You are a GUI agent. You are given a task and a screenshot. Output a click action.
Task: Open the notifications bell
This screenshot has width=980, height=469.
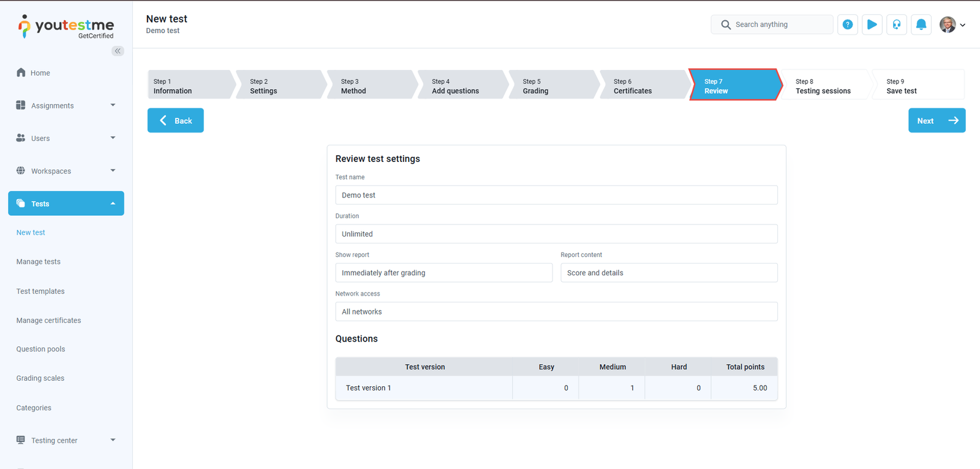click(x=921, y=25)
